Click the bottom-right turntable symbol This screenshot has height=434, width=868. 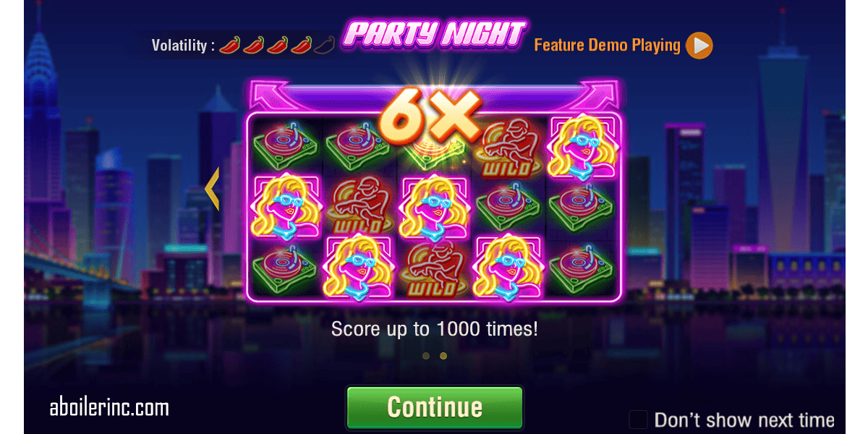point(584,267)
